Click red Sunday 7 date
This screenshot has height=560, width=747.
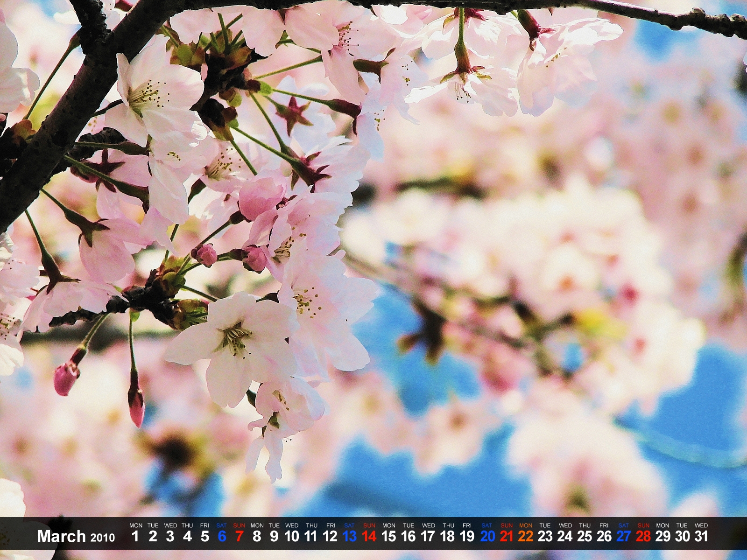(x=239, y=536)
